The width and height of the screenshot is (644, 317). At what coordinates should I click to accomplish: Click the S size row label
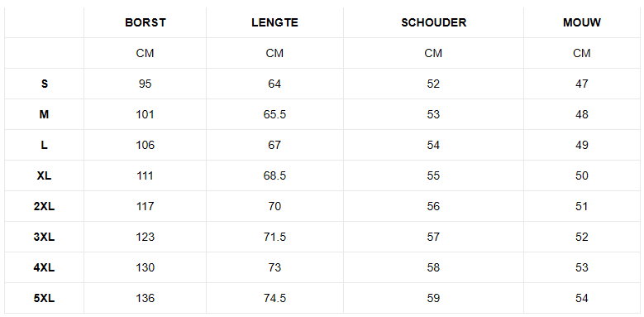point(45,84)
